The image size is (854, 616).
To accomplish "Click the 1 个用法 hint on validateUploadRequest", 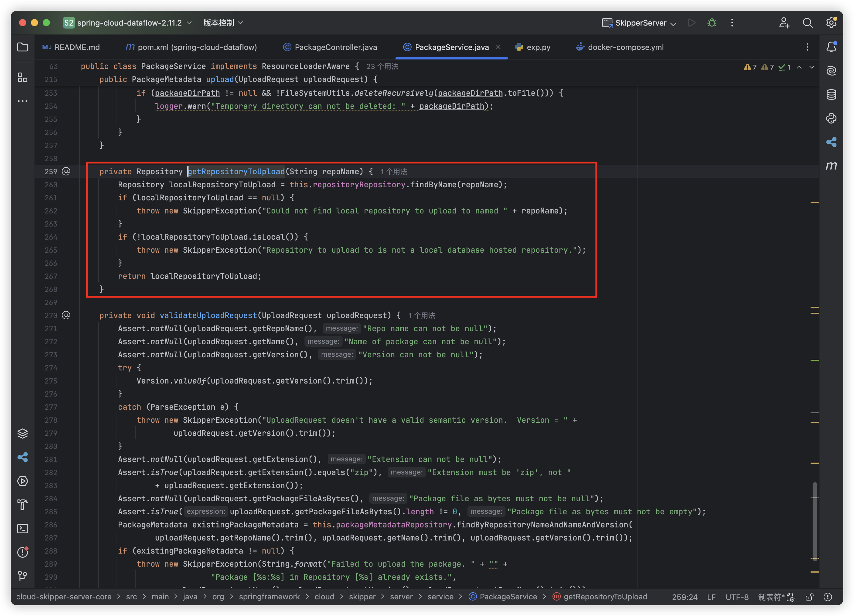I will 421,315.
